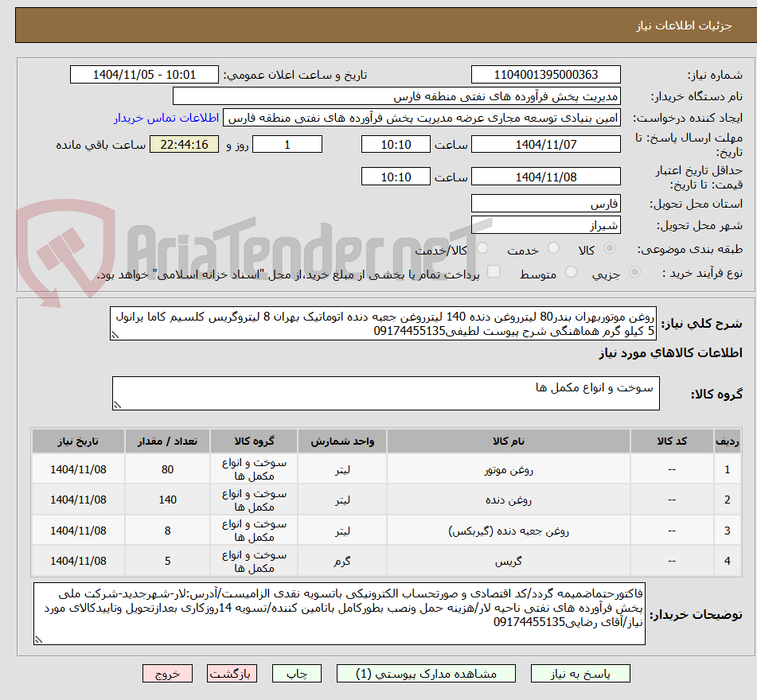Click the countdown timer 22:44:16
Screen dimensions: 757x700
tap(184, 144)
